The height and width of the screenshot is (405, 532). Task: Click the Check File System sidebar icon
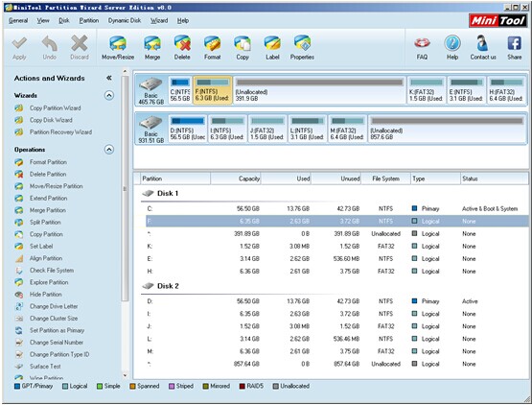(x=19, y=270)
